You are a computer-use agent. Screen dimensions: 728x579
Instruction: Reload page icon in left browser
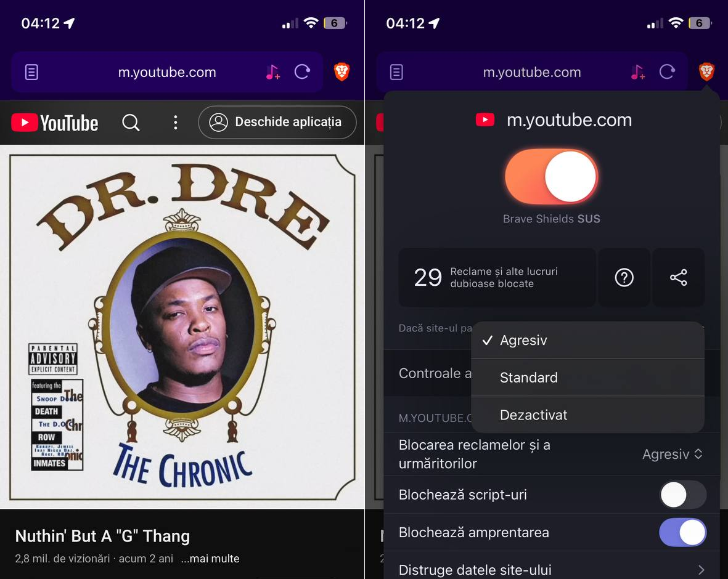302,72
